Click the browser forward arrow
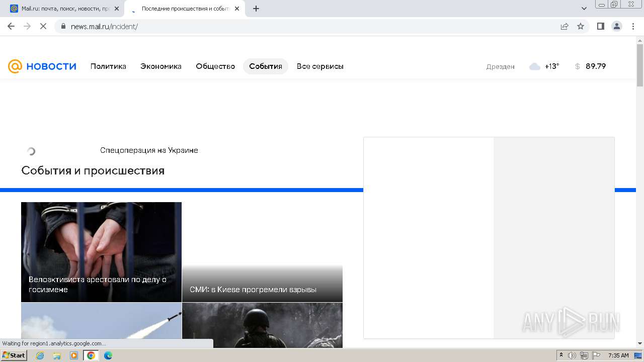 pos(27,26)
